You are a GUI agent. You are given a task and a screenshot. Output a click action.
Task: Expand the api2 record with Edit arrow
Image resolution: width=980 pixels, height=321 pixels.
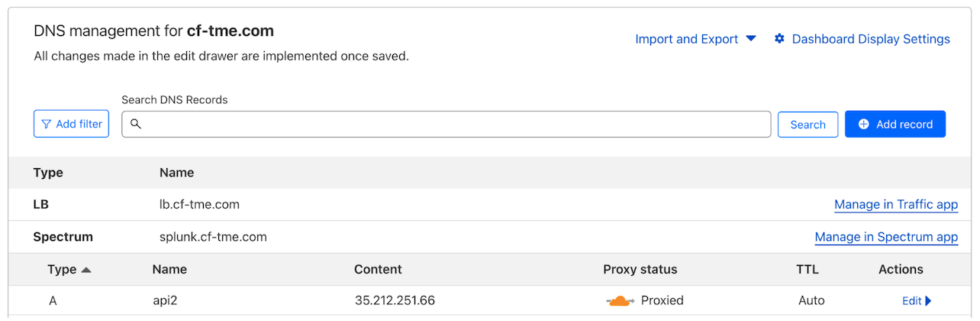click(x=917, y=301)
